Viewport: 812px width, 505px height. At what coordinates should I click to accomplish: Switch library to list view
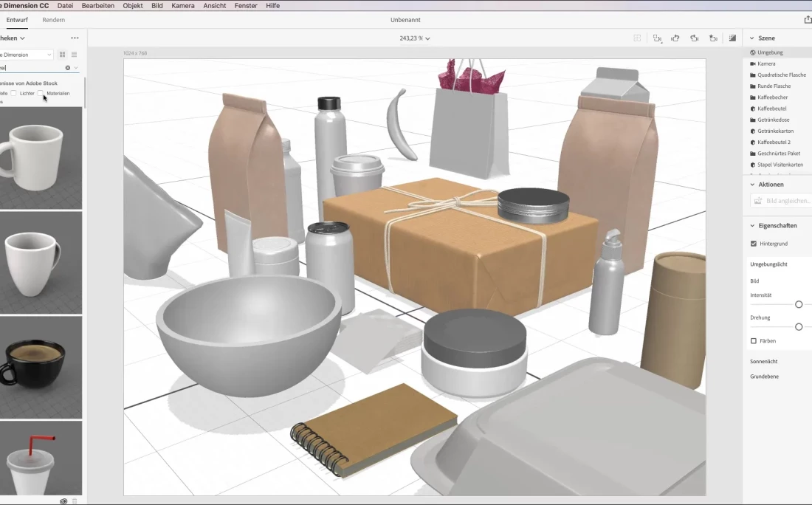click(x=74, y=55)
